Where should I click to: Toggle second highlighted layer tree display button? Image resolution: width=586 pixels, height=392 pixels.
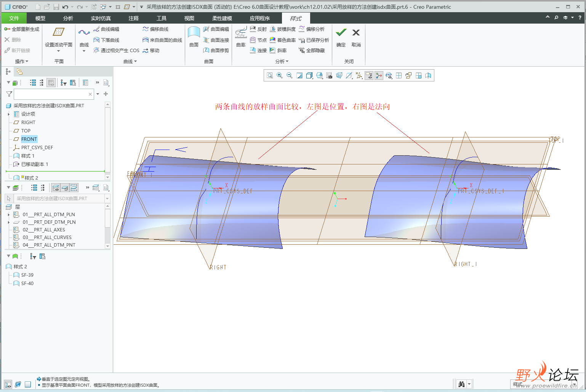point(65,188)
